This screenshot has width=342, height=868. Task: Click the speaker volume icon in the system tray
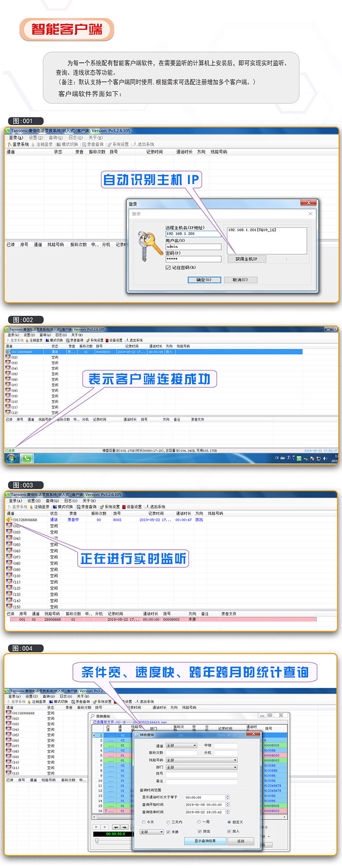325,458
